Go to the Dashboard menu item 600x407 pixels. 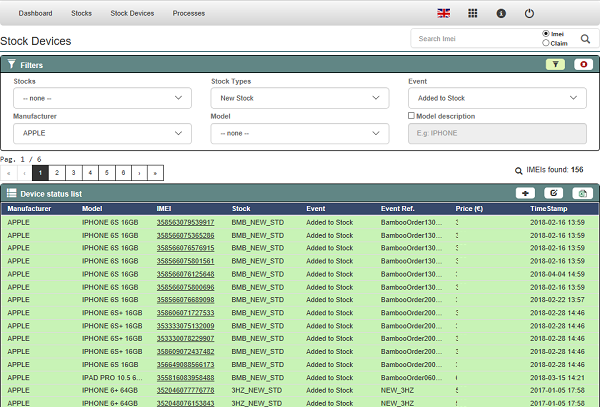[35, 14]
